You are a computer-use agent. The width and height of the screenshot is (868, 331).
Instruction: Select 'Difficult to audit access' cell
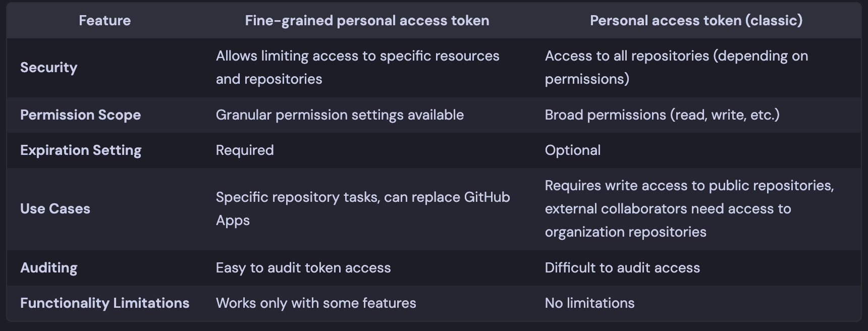tap(622, 268)
